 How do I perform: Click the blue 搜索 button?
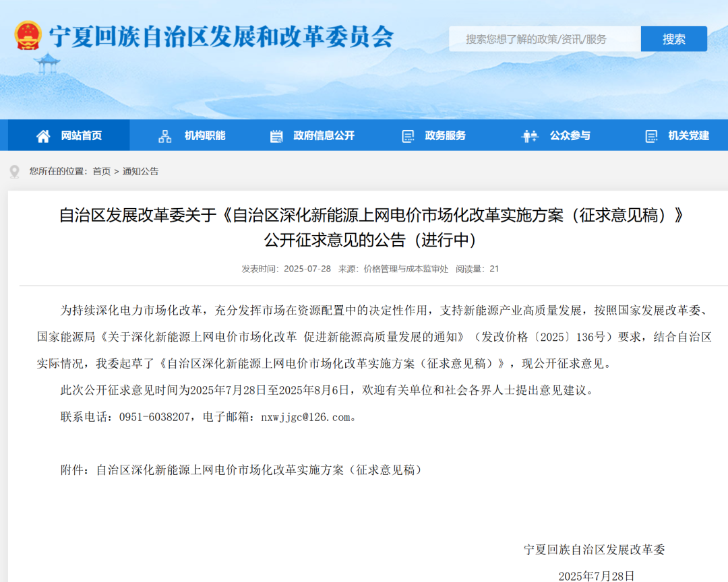point(673,39)
